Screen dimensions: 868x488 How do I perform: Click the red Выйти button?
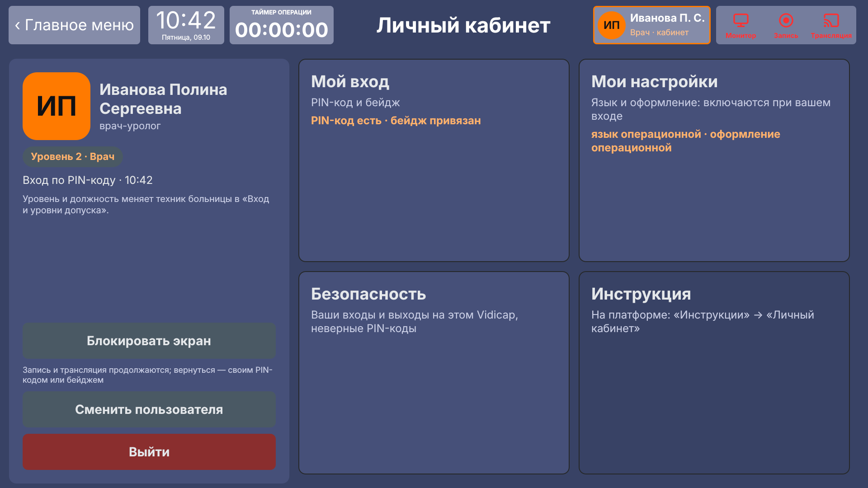point(149,452)
